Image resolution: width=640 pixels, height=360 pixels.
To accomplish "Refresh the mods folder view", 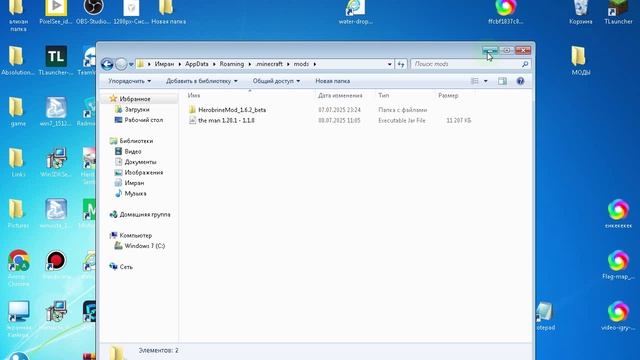I will pos(401,64).
